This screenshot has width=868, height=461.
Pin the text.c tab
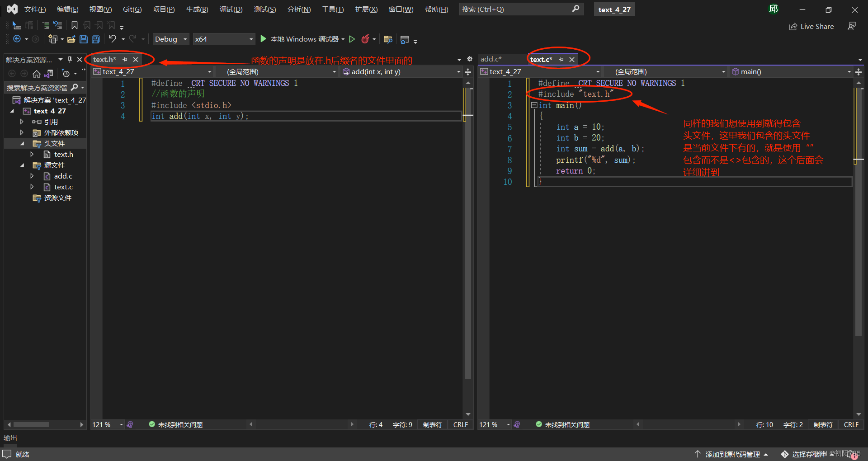pos(561,59)
